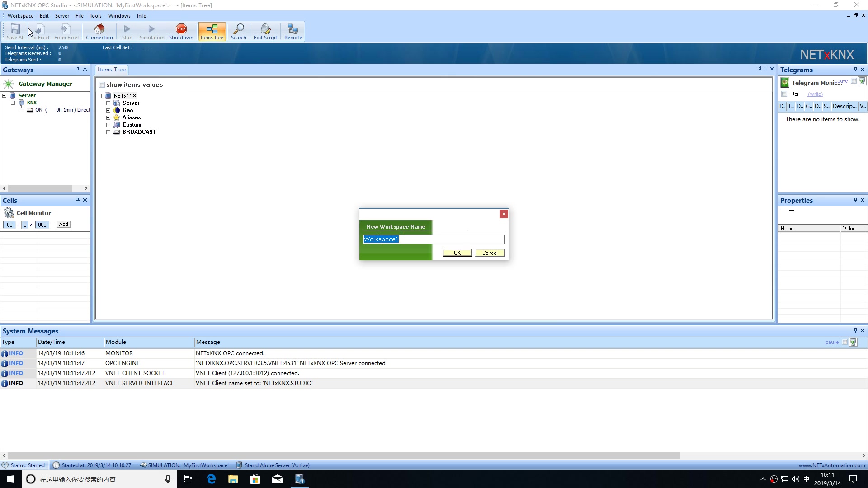This screenshot has height=488, width=868.
Task: Open the Edit Script tool
Action: (265, 32)
